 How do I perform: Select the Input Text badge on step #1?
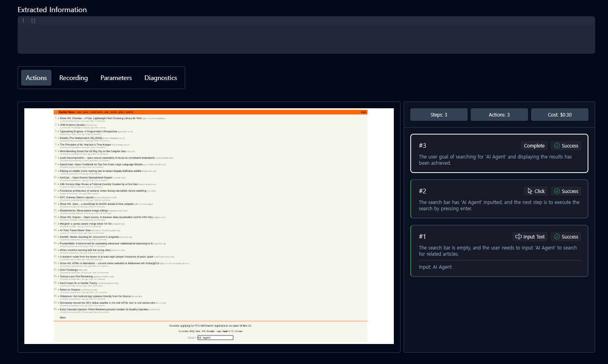pos(530,237)
